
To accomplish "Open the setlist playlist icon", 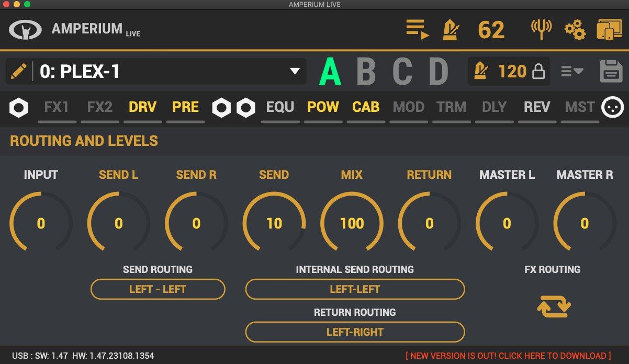I will tap(418, 29).
